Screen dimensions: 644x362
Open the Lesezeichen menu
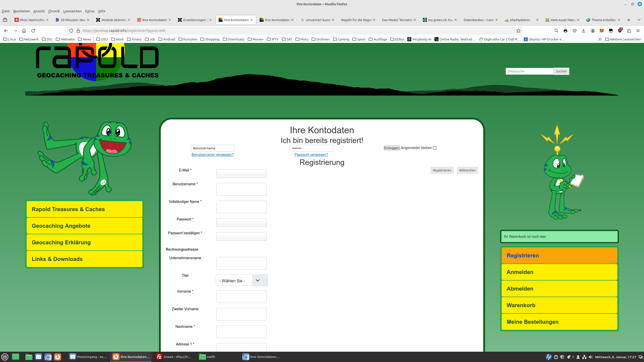72,11
